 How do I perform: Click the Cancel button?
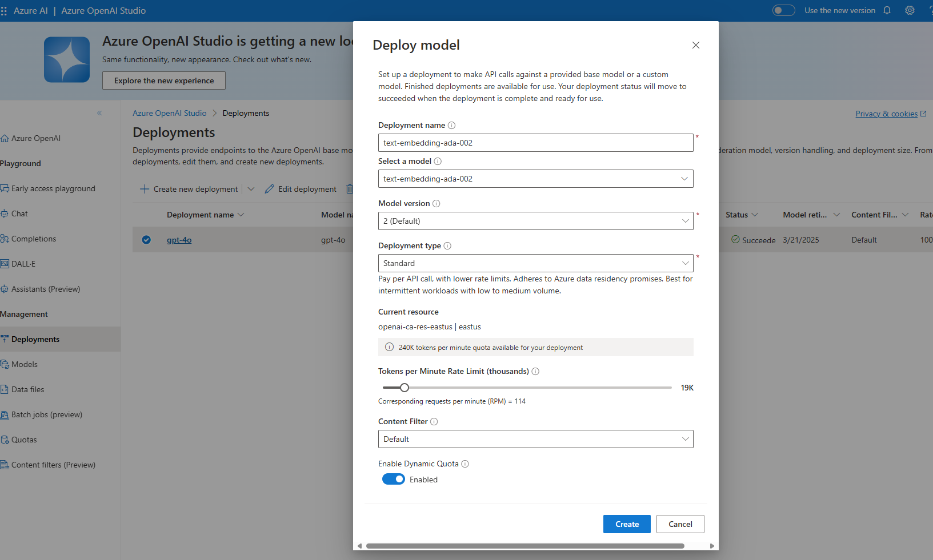[x=680, y=524]
